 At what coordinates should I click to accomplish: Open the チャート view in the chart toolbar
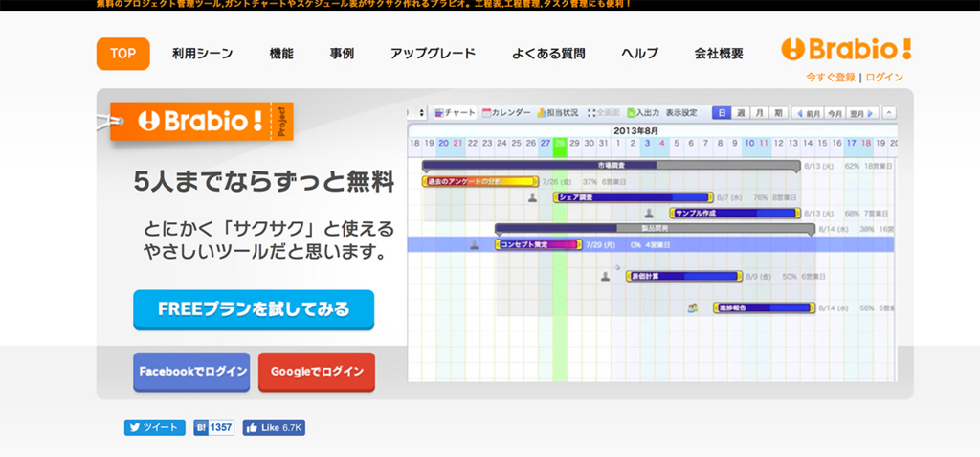455,113
